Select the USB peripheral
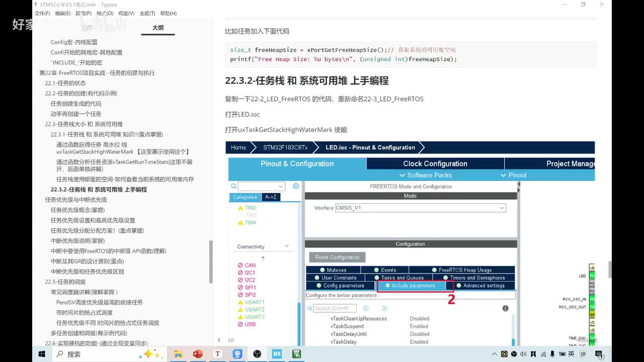Viewport: 644px width, 362px height. tap(250, 324)
